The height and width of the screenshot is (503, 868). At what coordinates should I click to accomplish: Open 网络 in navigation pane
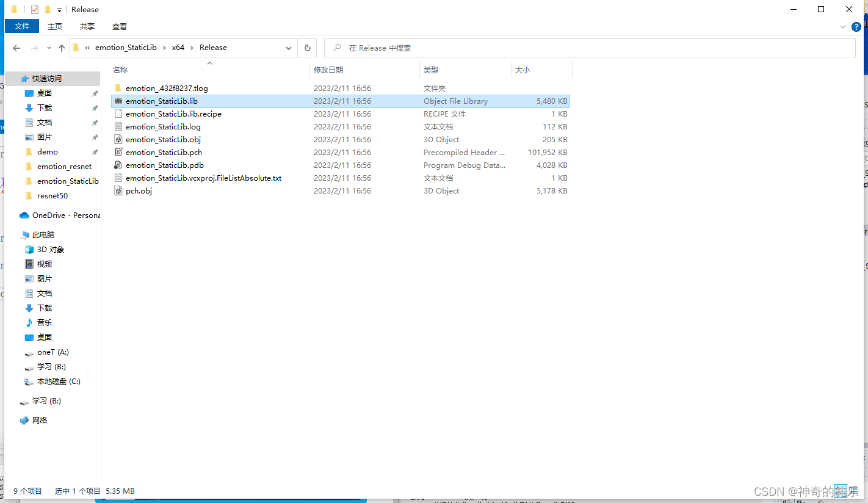(40, 420)
